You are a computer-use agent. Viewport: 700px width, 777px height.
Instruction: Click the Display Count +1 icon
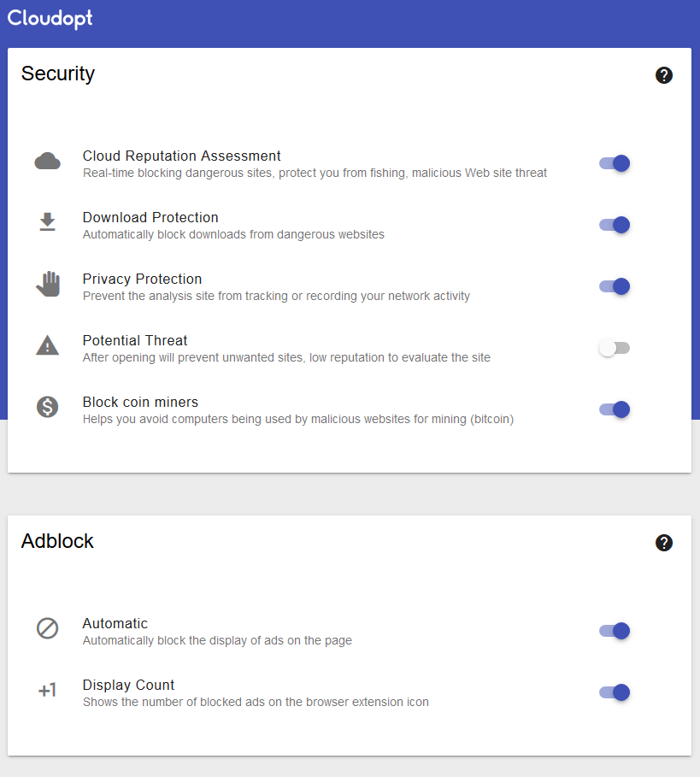click(47, 690)
